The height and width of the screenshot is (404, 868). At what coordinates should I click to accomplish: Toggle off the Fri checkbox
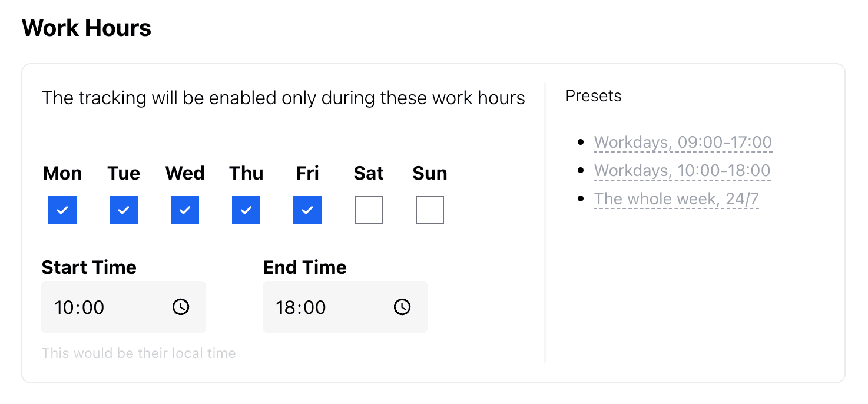307,210
